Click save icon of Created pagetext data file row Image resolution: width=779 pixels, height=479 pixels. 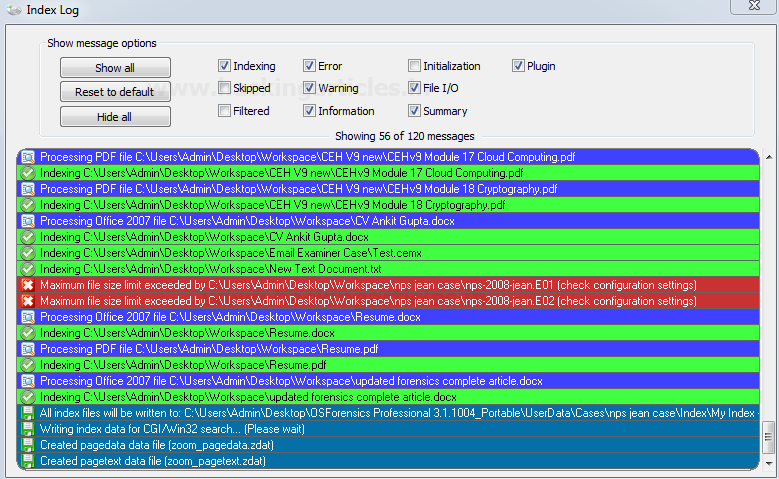coord(28,461)
